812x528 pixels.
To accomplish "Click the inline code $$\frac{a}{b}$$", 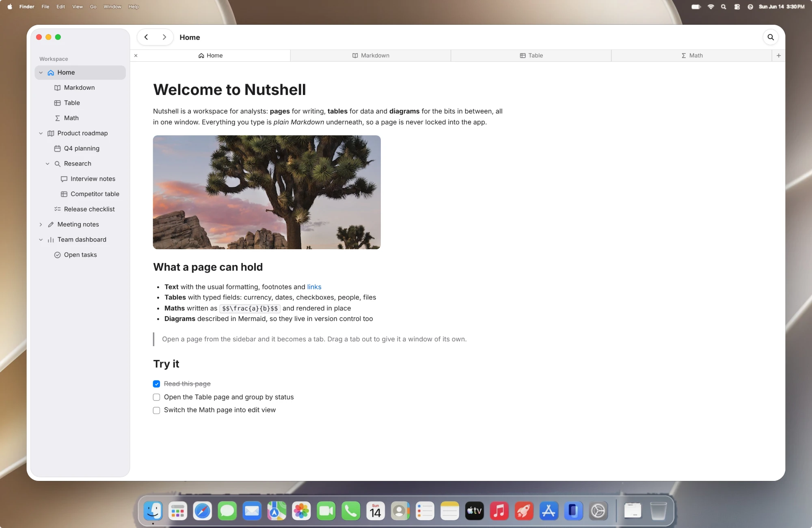I will (250, 308).
